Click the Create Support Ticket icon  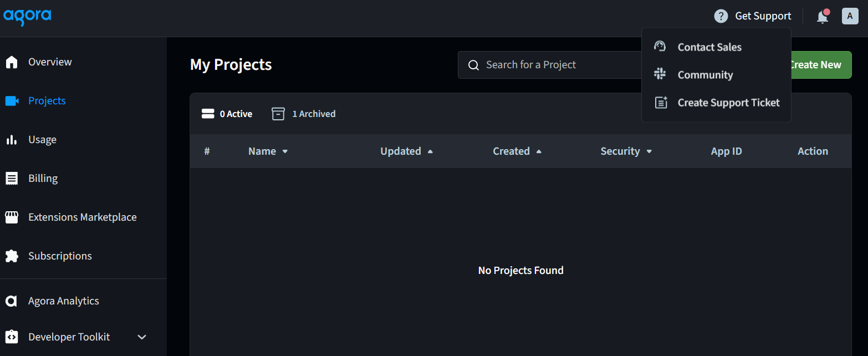point(661,102)
